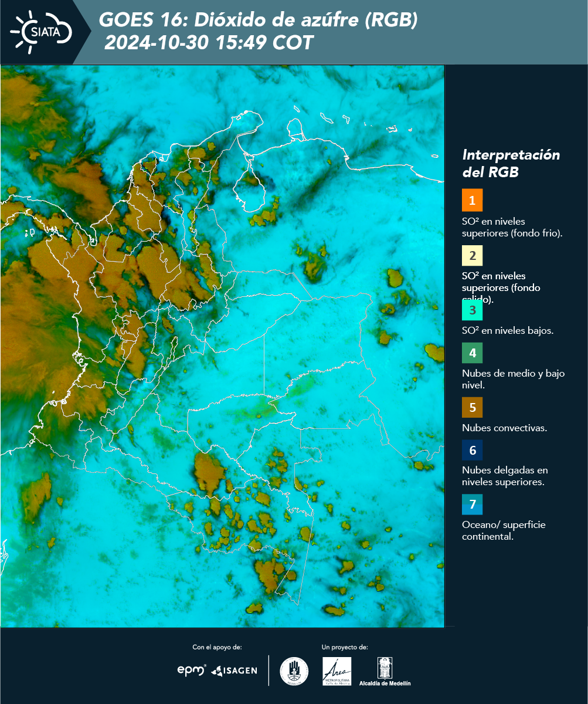Click the heading 'Interpretación del RGB'

pos(511,164)
